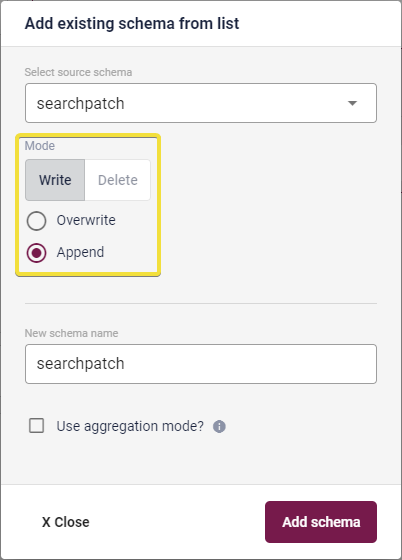Click the aggregation mode info icon
This screenshot has width=402, height=560.
point(219,426)
